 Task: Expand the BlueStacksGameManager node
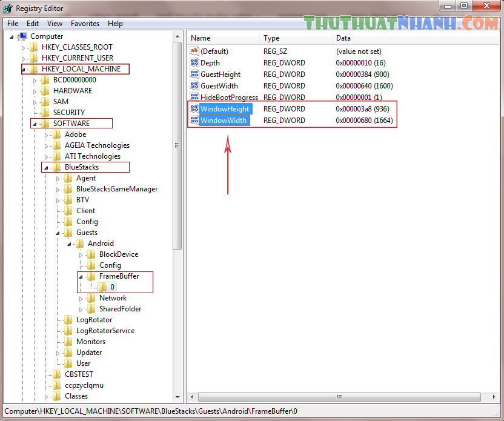click(58, 190)
